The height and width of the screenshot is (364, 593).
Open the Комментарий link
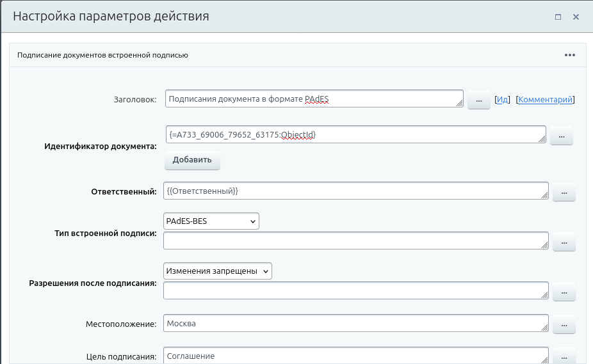pos(545,100)
